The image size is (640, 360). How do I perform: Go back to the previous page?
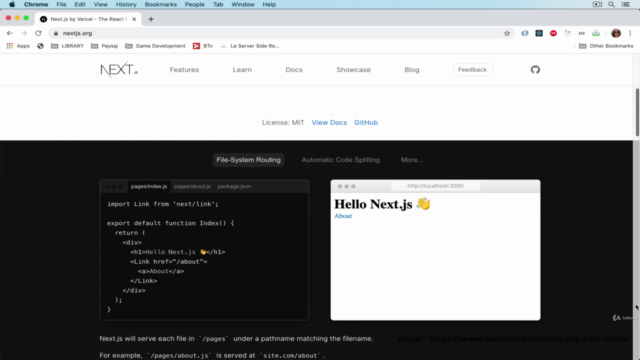pos(10,33)
